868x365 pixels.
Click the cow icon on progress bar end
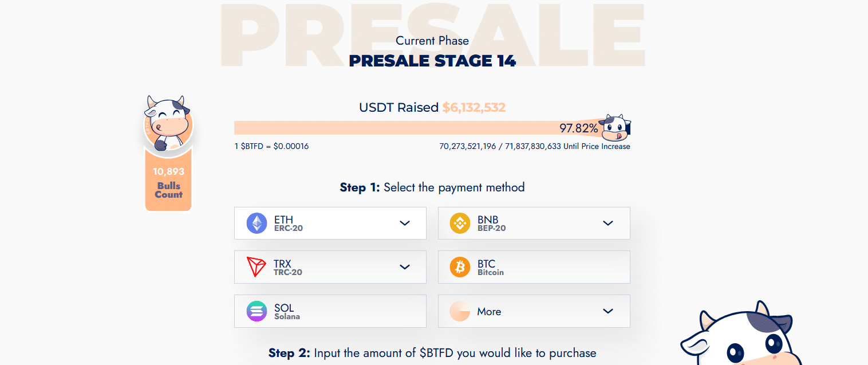615,127
